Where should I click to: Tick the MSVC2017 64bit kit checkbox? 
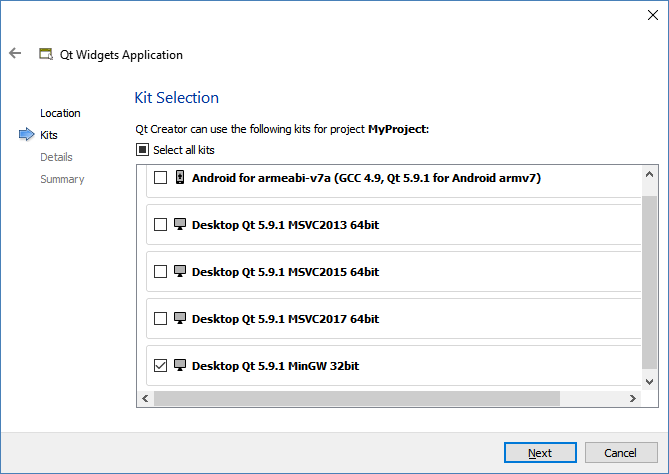[x=161, y=319]
